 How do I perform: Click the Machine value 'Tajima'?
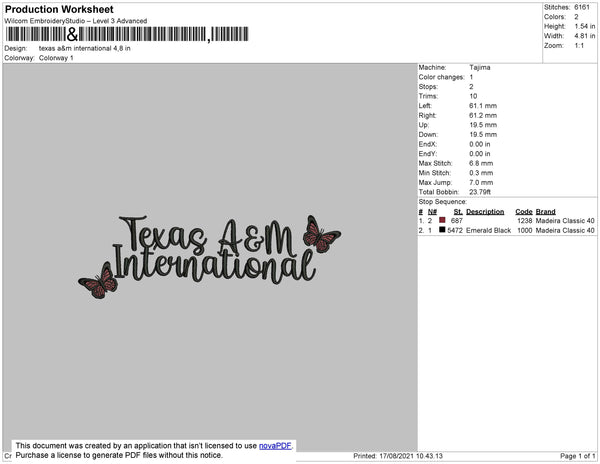click(480, 67)
